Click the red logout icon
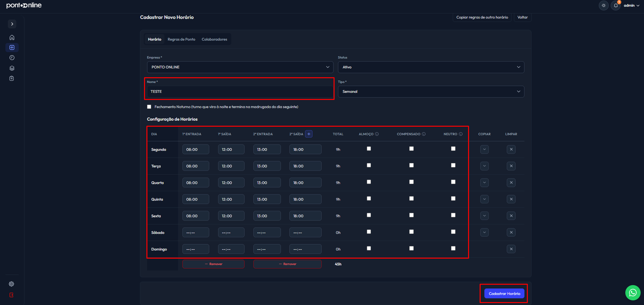The width and height of the screenshot is (644, 305). click(11, 295)
